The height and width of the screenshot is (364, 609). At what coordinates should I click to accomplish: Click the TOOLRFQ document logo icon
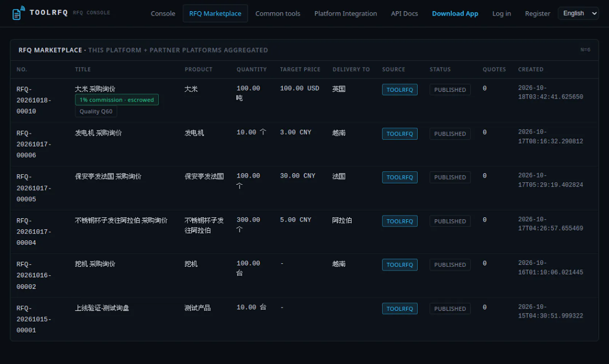click(x=18, y=13)
